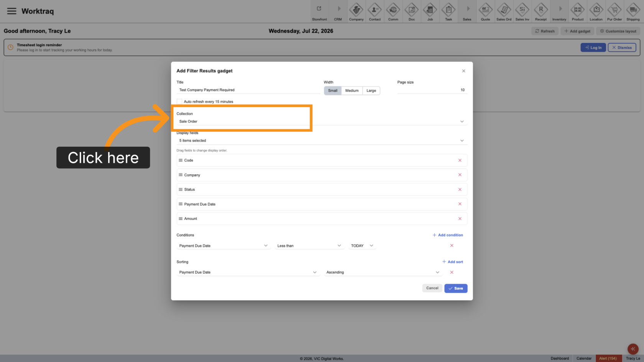Remove the Amount display field

pyautogui.click(x=460, y=219)
